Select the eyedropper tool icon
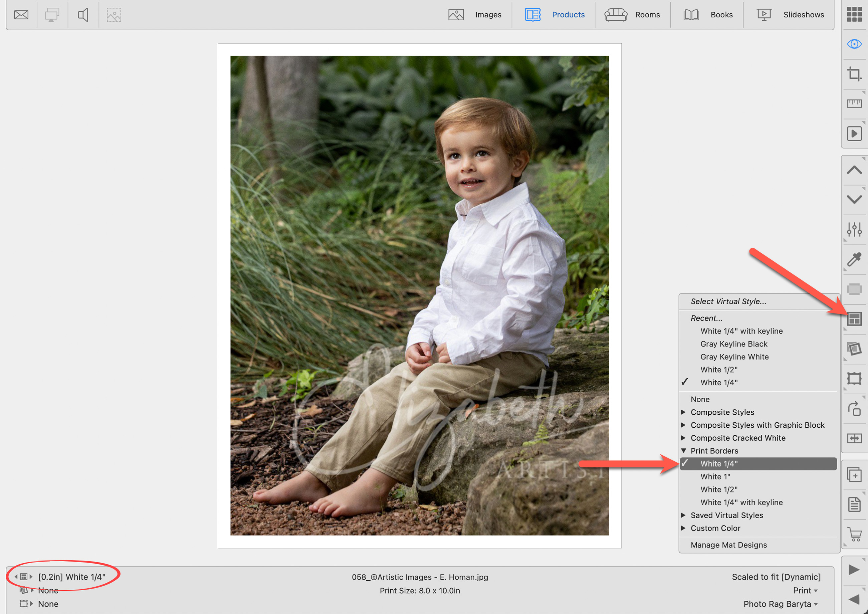 854,259
